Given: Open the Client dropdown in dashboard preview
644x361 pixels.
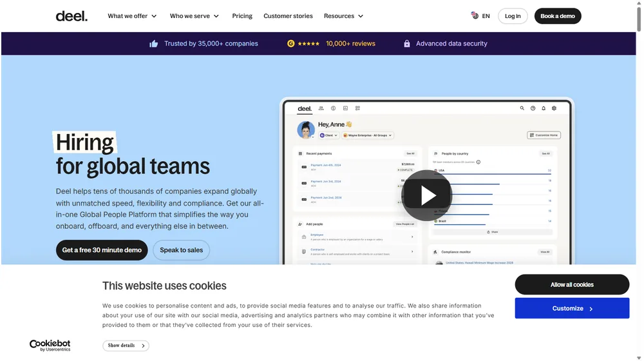Looking at the screenshot, I should (328, 135).
